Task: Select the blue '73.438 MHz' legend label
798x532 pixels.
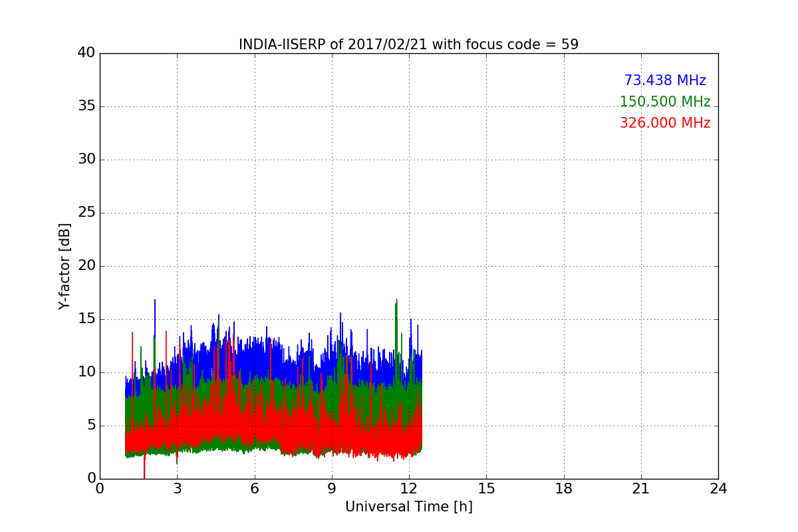Action: pos(665,80)
